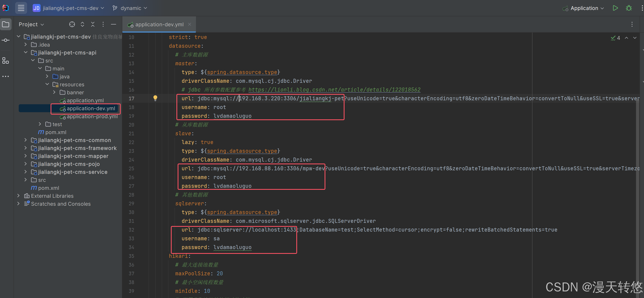
Task: Open the dynamic git branch dropdown
Action: point(130,8)
